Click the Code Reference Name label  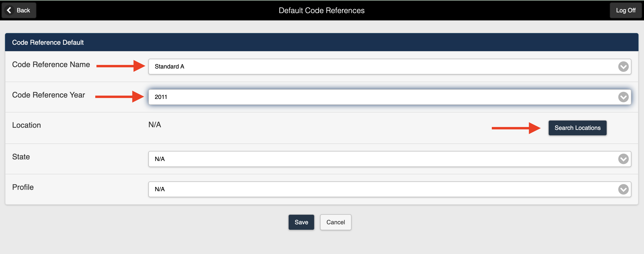[51, 64]
